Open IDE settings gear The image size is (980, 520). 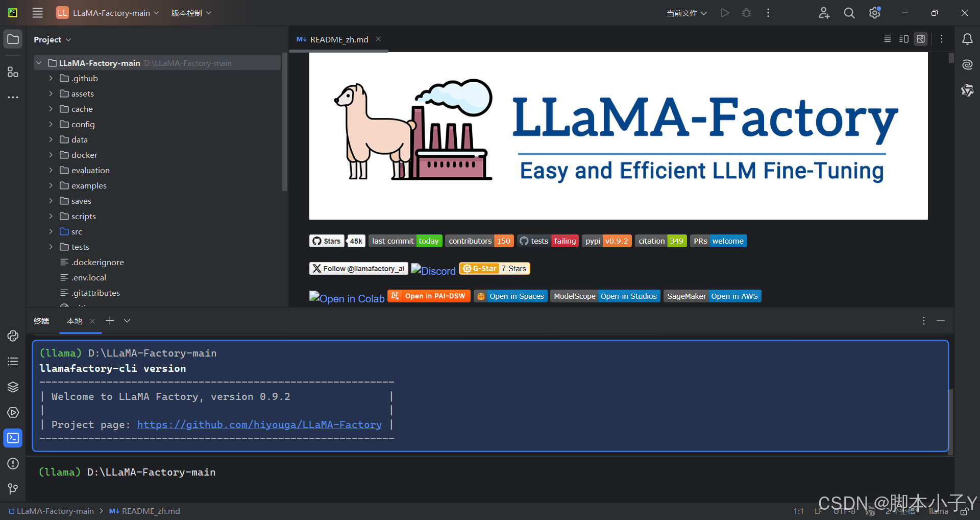[875, 13]
